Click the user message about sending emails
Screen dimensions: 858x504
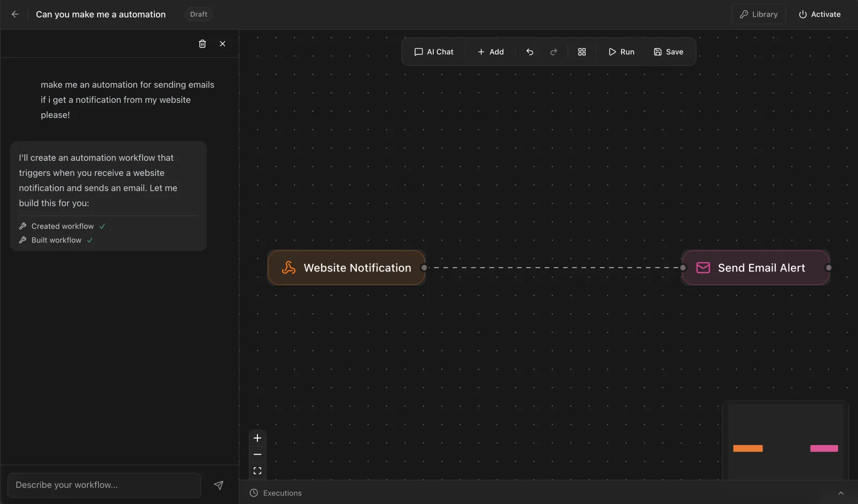(128, 100)
